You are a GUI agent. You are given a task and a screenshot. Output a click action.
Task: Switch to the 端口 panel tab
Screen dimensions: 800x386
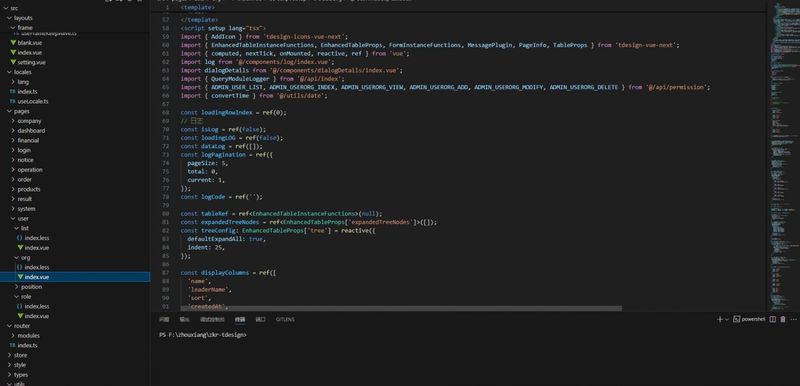click(x=260, y=320)
